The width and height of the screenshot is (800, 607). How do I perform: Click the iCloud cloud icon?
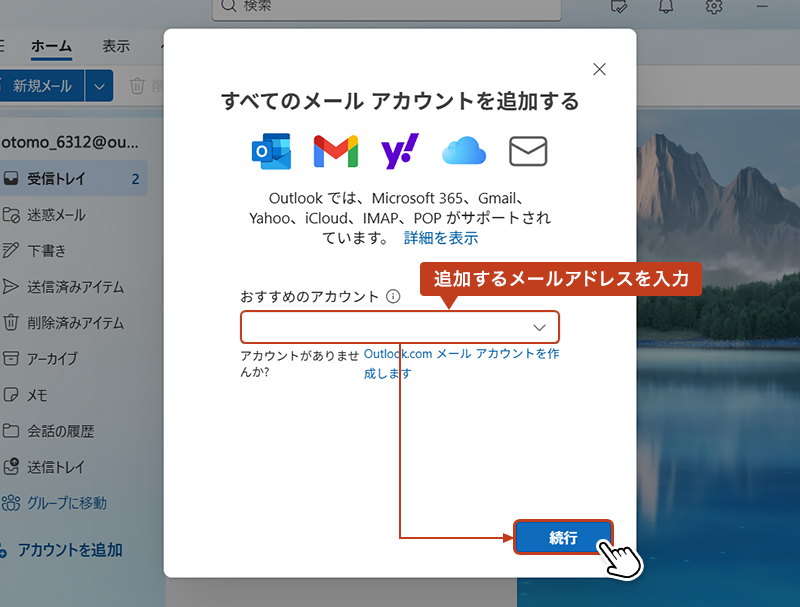[464, 151]
